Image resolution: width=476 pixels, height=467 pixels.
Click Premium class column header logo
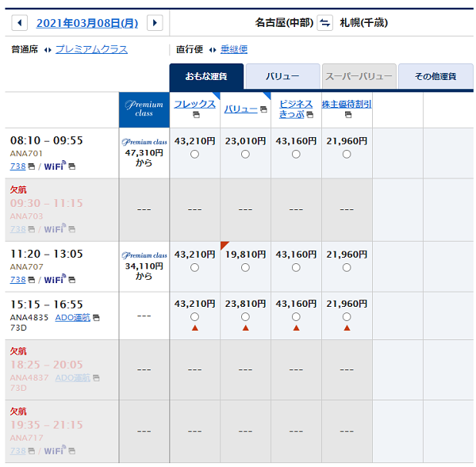click(x=144, y=109)
